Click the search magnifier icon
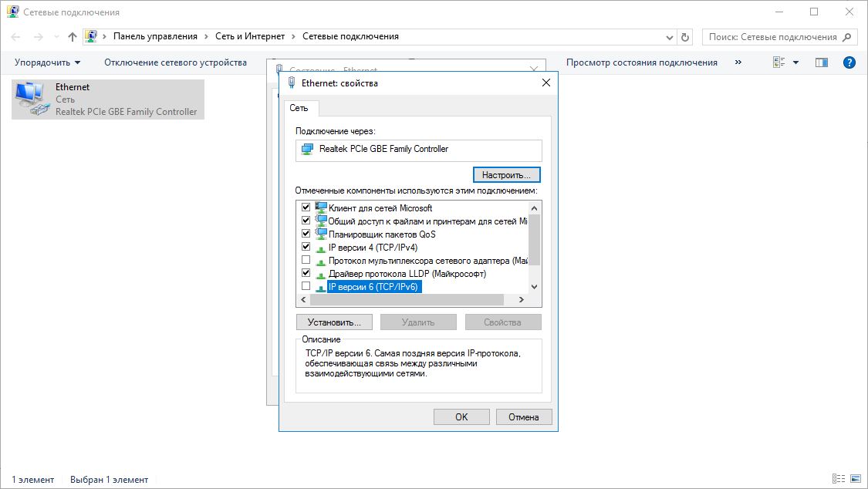 847,37
